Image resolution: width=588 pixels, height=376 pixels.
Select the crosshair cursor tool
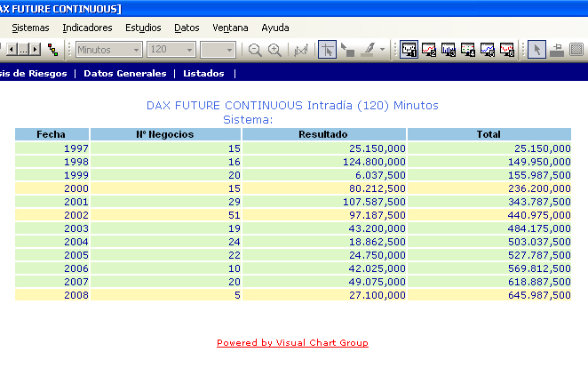coord(327,50)
